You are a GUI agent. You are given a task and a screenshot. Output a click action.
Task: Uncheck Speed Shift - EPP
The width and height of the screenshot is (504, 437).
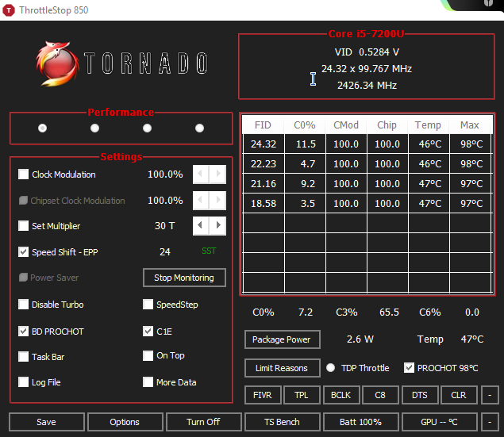tap(24, 251)
